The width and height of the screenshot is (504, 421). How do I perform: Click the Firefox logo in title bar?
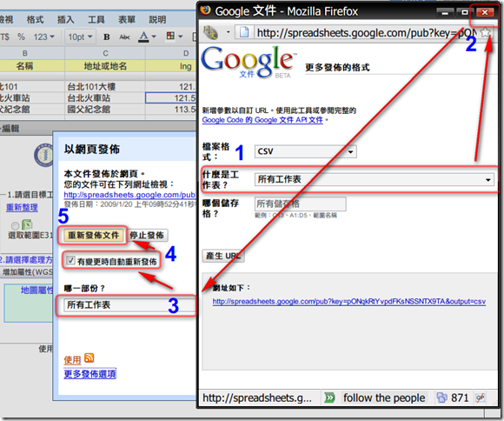pyautogui.click(x=205, y=10)
